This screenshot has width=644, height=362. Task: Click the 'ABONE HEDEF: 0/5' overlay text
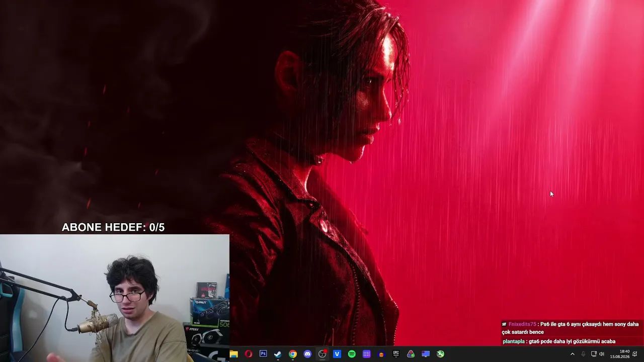113,227
